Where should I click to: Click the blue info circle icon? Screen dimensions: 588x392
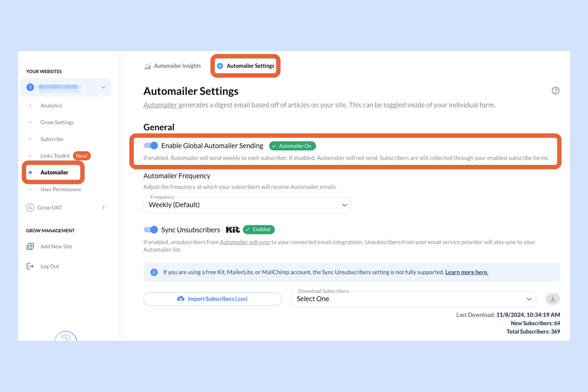coord(154,272)
